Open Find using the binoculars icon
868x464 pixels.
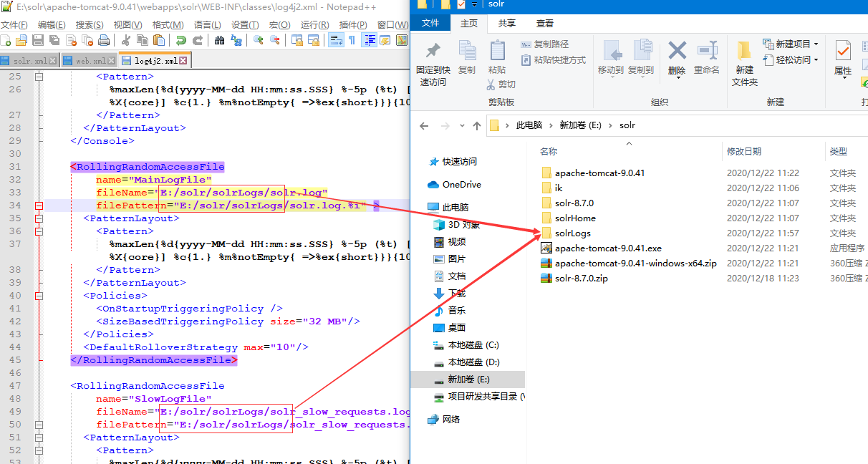coord(220,40)
